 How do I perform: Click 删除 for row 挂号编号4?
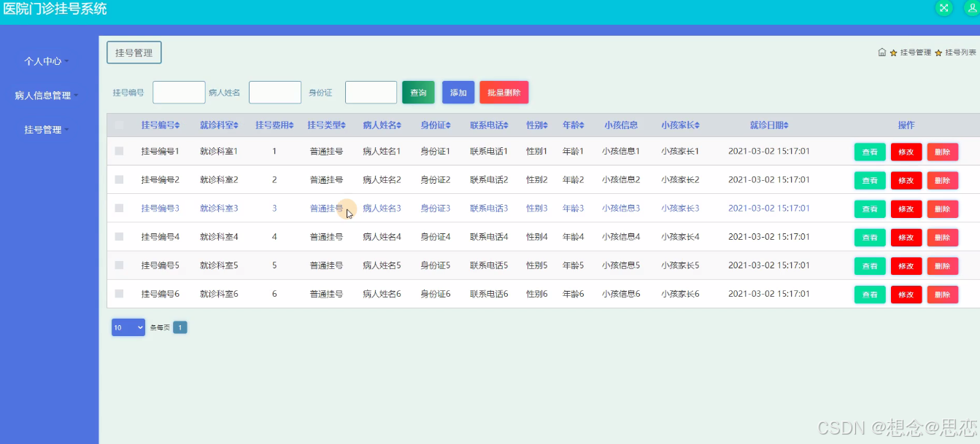pos(943,237)
